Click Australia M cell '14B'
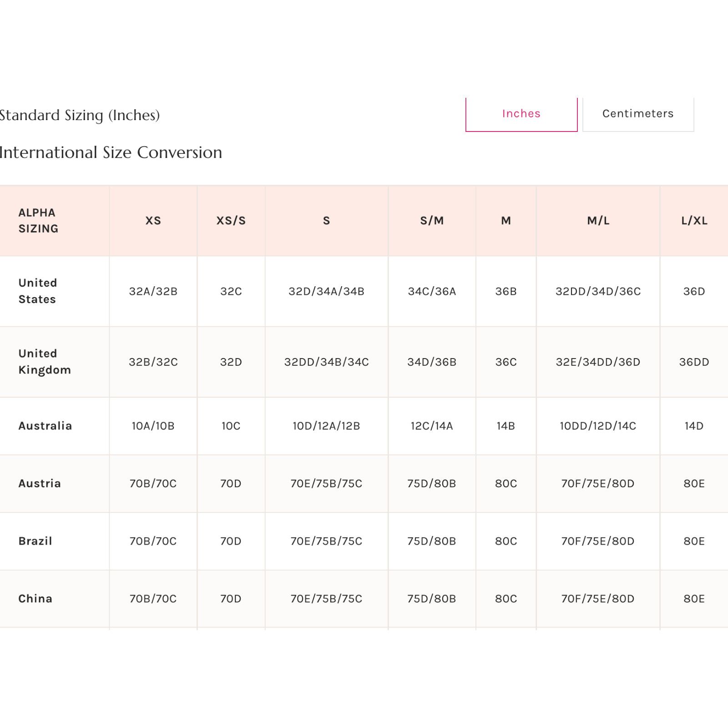 pos(506,426)
